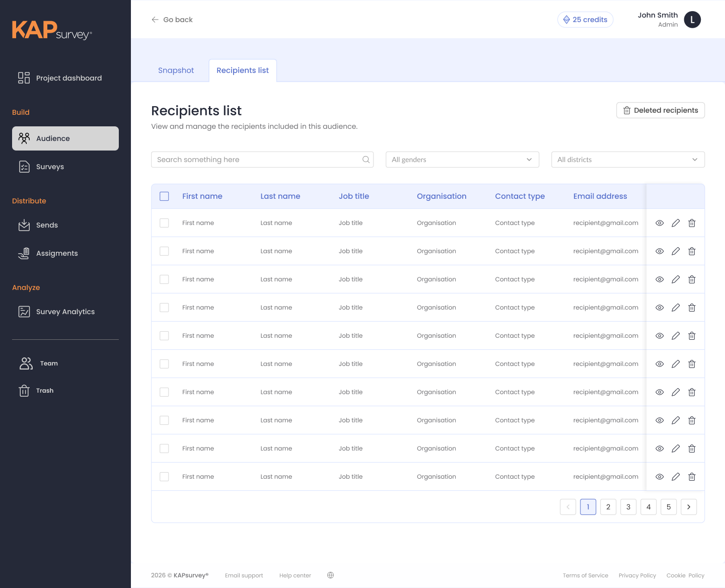
Task: Click the Deleted recipients button
Action: coord(661,110)
